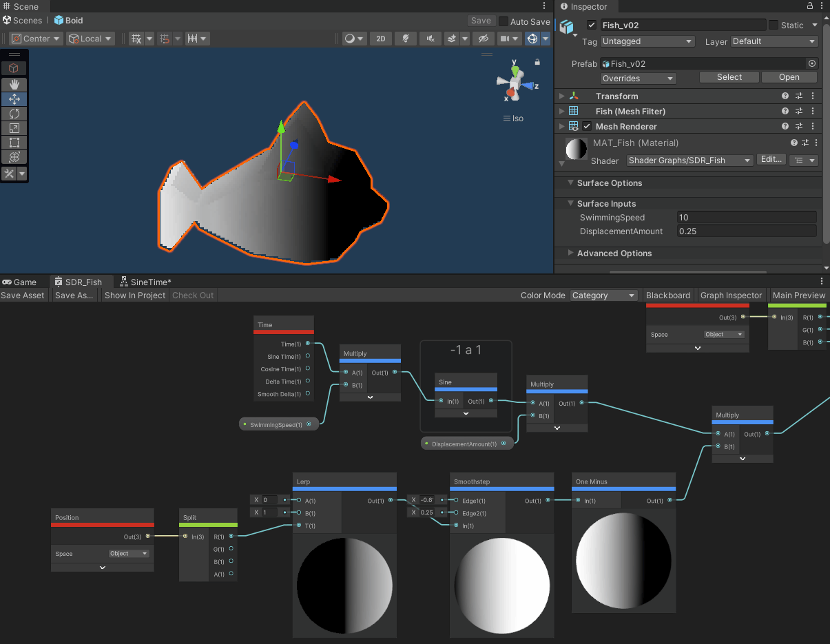830x644 pixels.
Task: Switch to the Game tab
Action: pyautogui.click(x=25, y=282)
